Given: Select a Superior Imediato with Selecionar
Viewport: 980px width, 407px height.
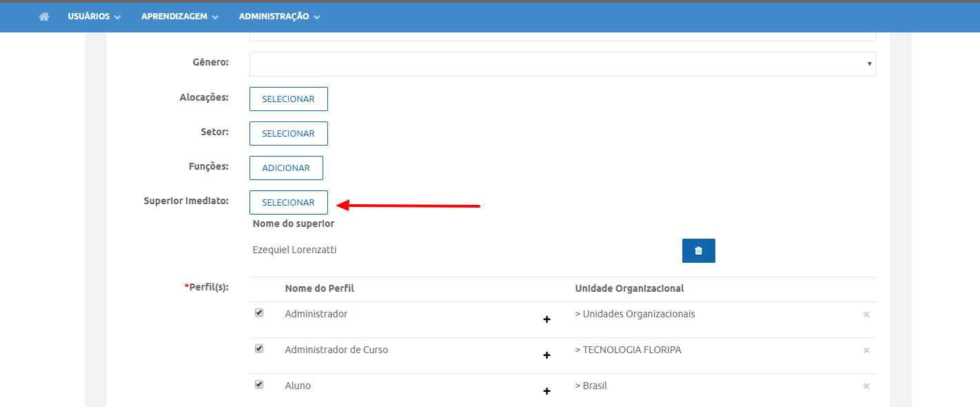Looking at the screenshot, I should click(x=288, y=202).
